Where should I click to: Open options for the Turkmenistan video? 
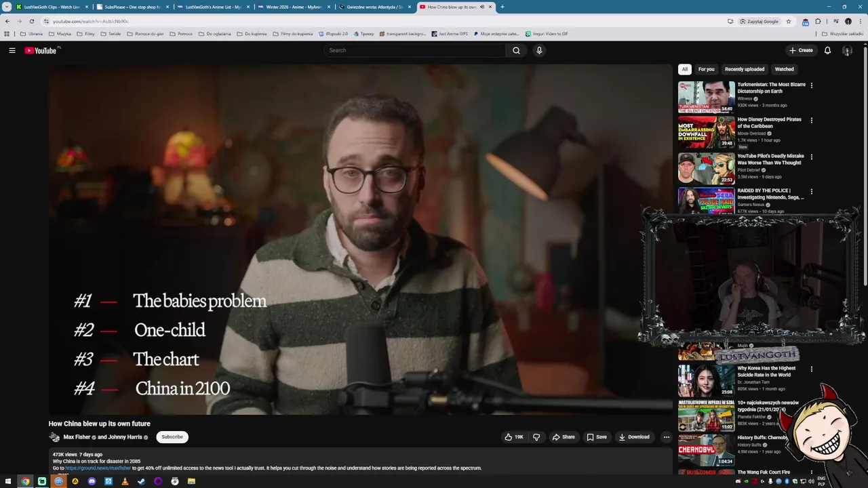coord(811,85)
